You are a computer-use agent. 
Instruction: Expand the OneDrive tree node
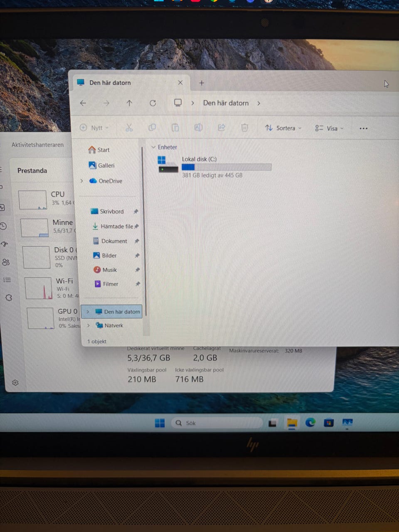click(x=82, y=181)
